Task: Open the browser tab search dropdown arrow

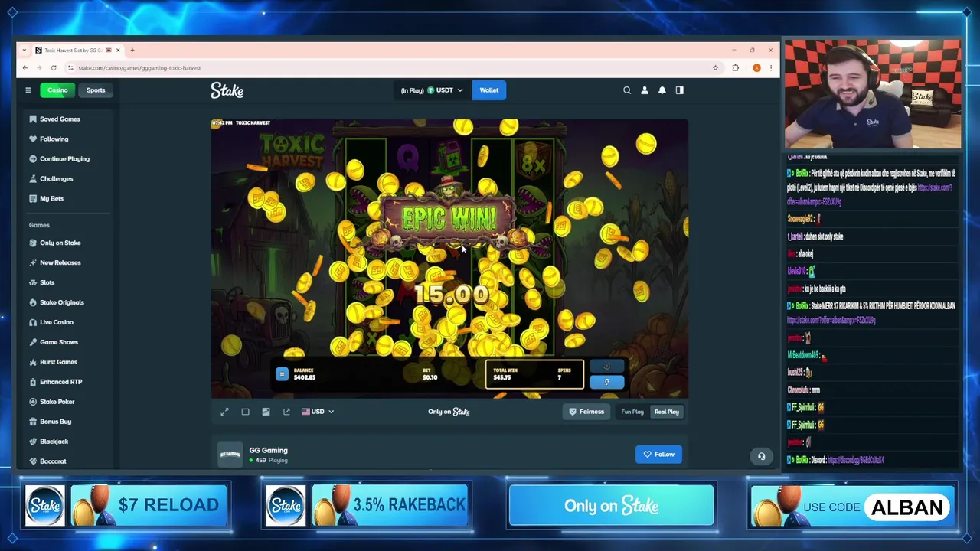Action: coord(24,51)
